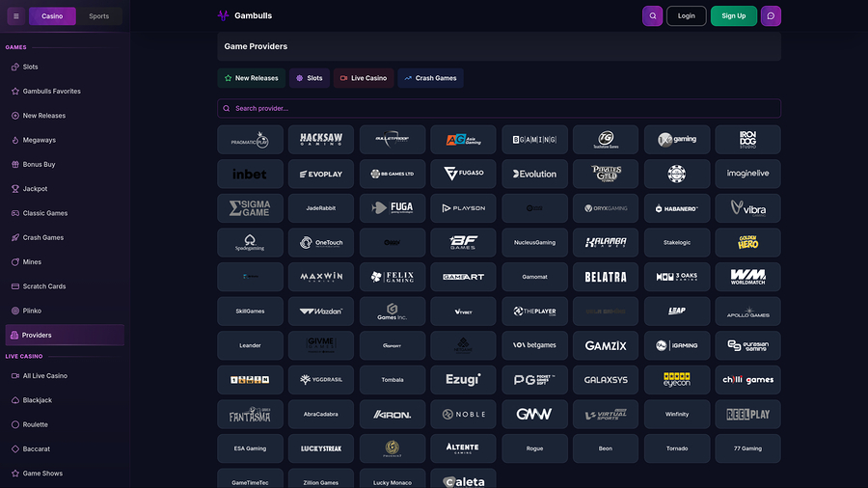Image resolution: width=868 pixels, height=488 pixels.
Task: Select the Evolution provider logo
Action: [x=534, y=174]
